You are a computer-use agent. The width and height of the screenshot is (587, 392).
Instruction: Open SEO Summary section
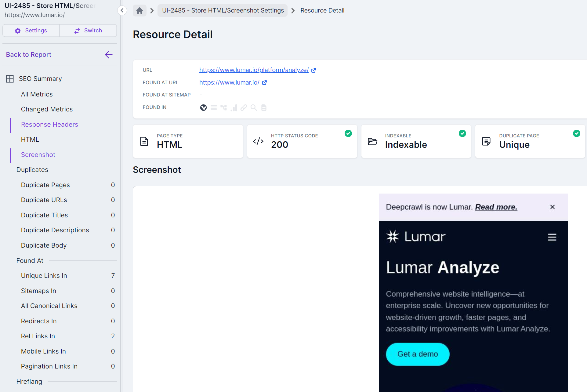40,79
